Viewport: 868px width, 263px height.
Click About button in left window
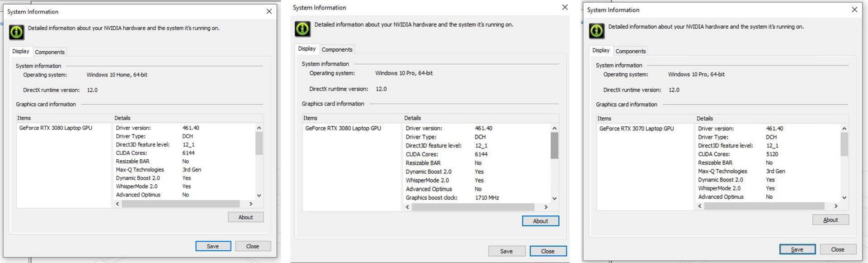[245, 217]
